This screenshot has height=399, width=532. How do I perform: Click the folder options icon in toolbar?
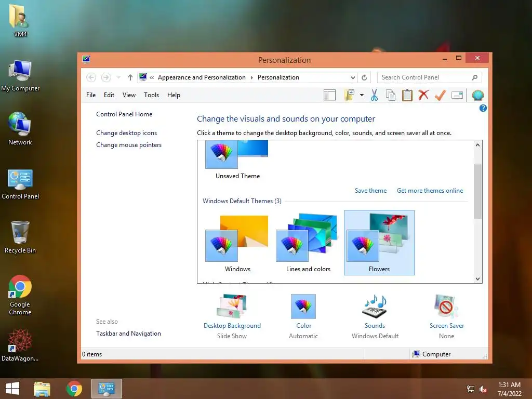[349, 96]
